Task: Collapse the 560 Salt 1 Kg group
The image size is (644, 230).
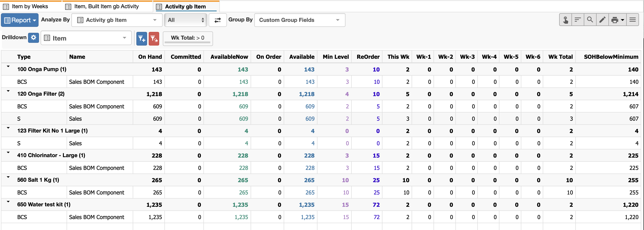Action: tap(8, 177)
